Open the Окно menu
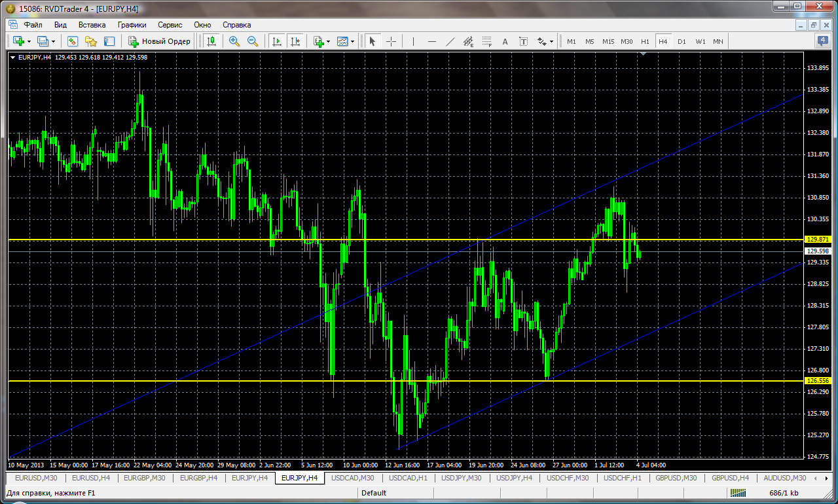Viewport: 838px width, 504px height. 202,25
